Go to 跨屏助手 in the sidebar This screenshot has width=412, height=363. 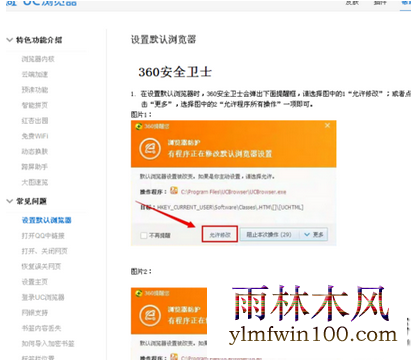click(35, 167)
